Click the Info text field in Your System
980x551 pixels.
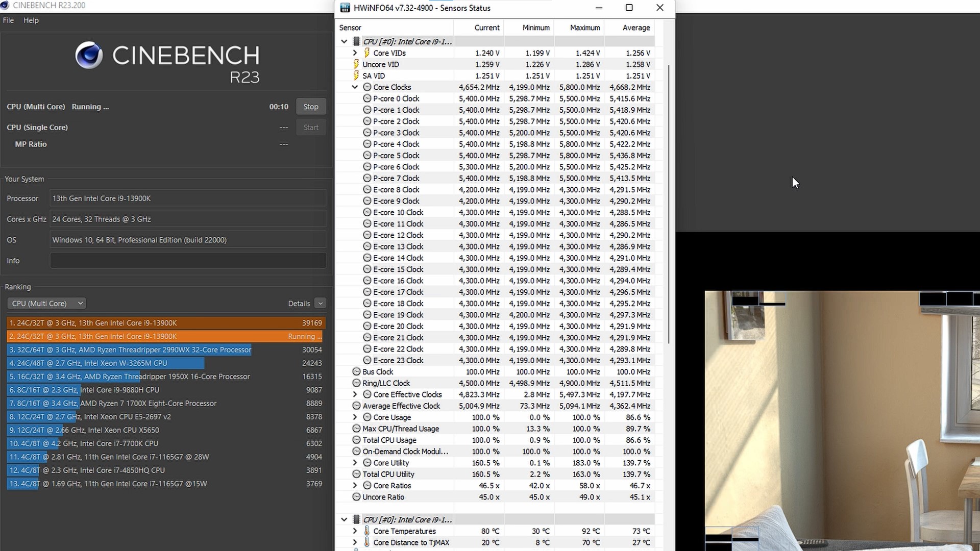tap(188, 261)
